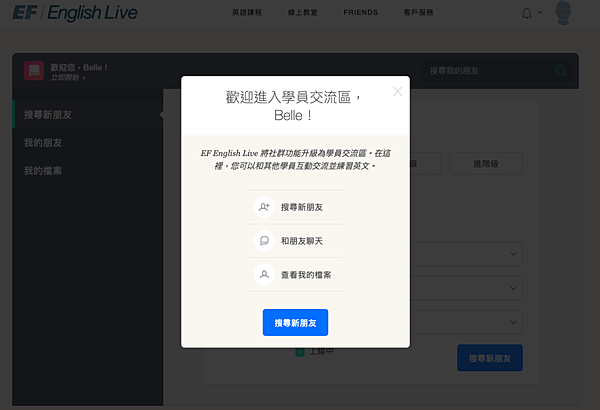The width and height of the screenshot is (600, 410).
Task: Open the FRIENDS menu
Action: (x=360, y=12)
